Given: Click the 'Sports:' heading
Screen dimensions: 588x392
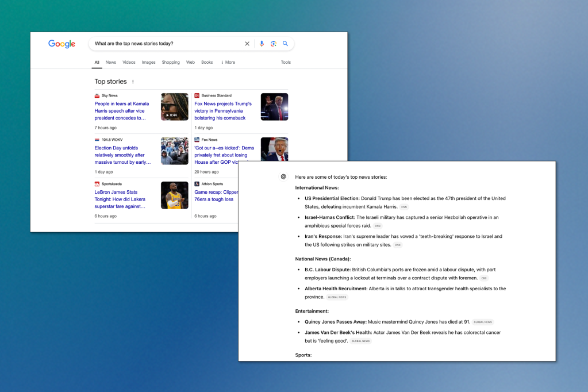Looking at the screenshot, I should [303, 355].
